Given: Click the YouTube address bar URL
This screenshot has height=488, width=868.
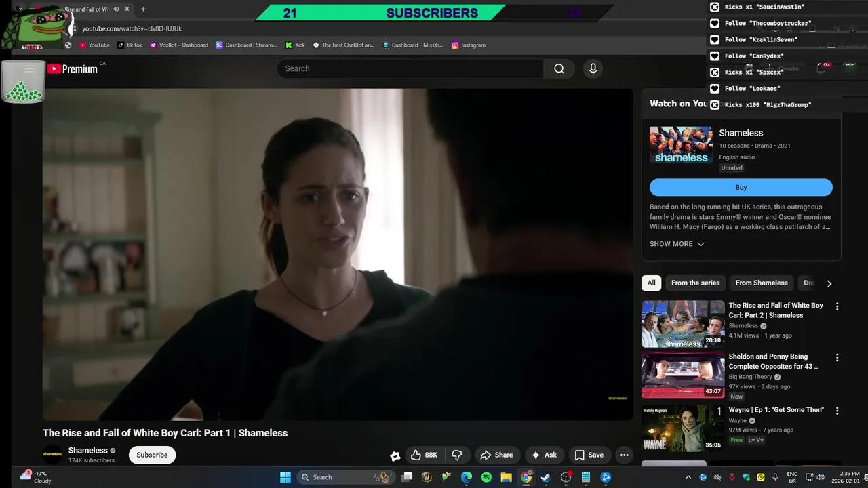Looking at the screenshot, I should (132, 28).
